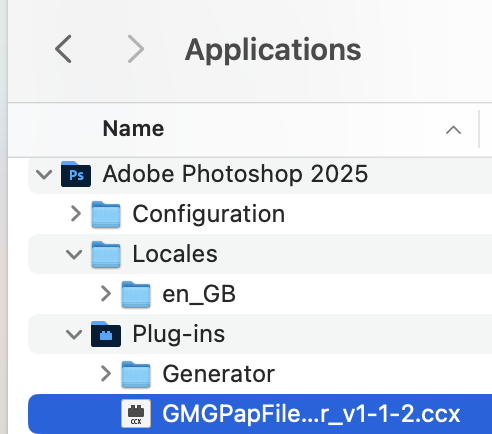Image resolution: width=492 pixels, height=434 pixels.
Task: Select the Locales row name
Action: (x=175, y=254)
